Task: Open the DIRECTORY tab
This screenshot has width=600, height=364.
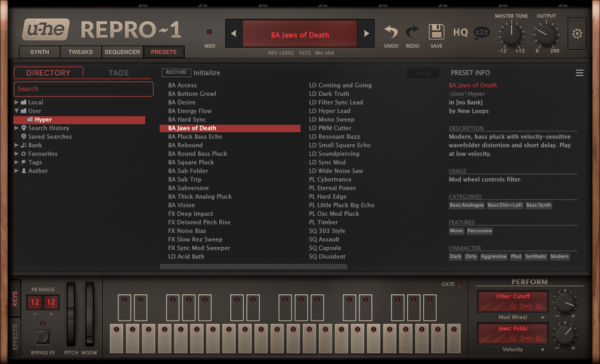Action: 48,73
